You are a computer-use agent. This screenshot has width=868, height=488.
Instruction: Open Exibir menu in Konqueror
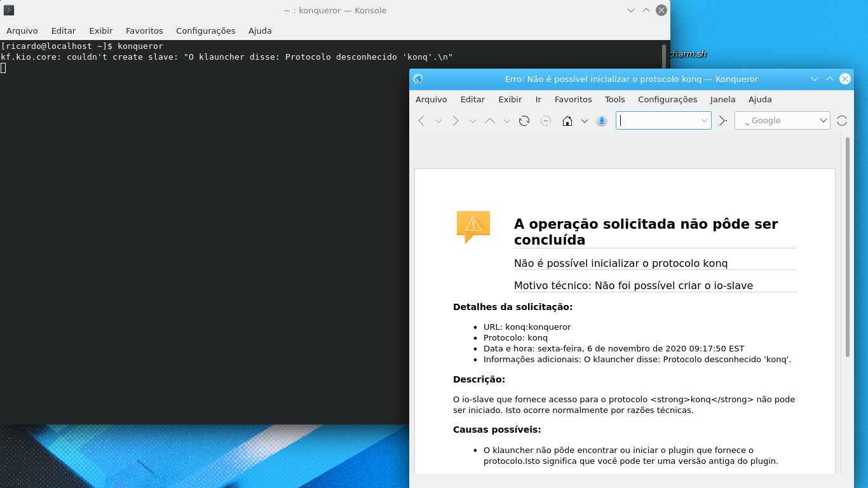tap(510, 100)
